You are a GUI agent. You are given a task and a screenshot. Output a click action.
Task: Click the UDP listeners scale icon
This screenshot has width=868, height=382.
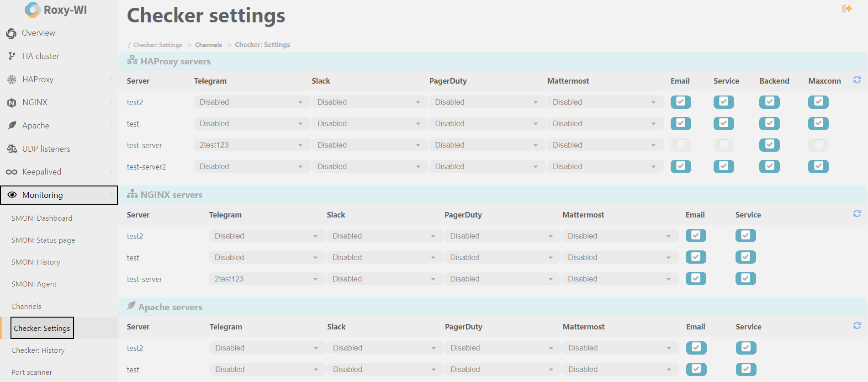point(12,149)
